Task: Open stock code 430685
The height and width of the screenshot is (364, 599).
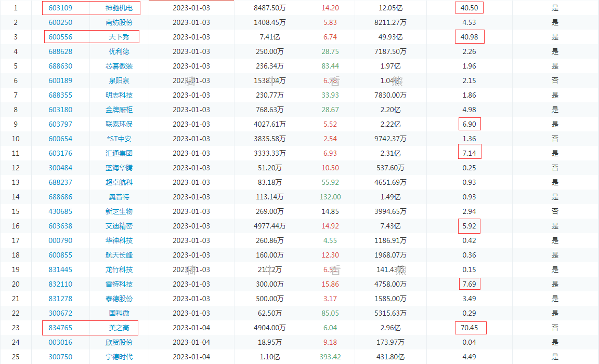Action: pyautogui.click(x=60, y=211)
